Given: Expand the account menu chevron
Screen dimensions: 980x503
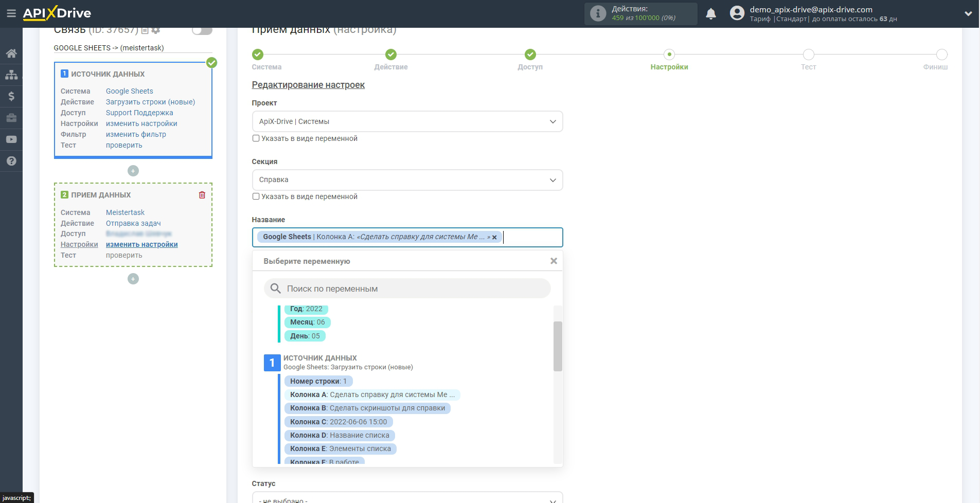Looking at the screenshot, I should pos(968,14).
